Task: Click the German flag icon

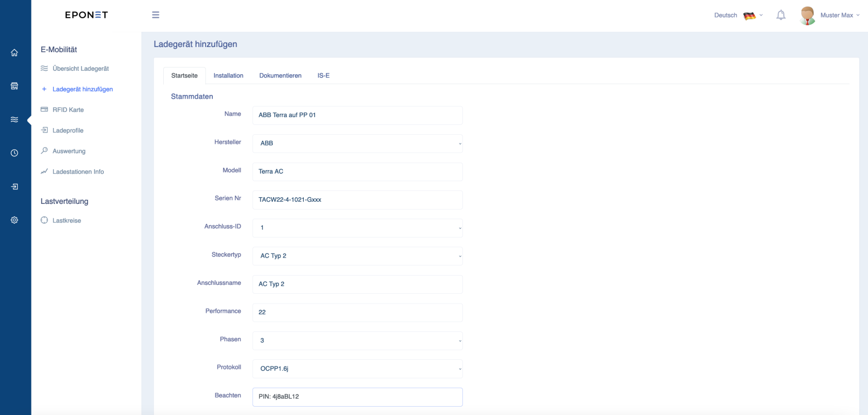Action: 749,15
